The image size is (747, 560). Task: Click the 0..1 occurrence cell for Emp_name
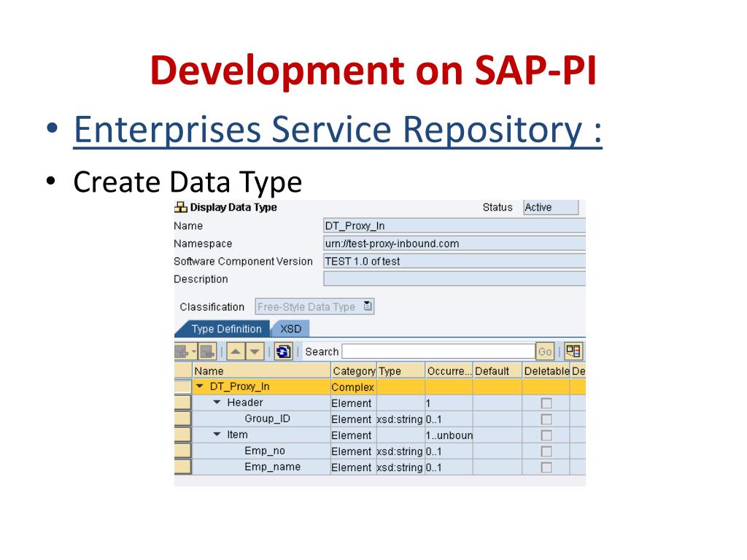449,467
